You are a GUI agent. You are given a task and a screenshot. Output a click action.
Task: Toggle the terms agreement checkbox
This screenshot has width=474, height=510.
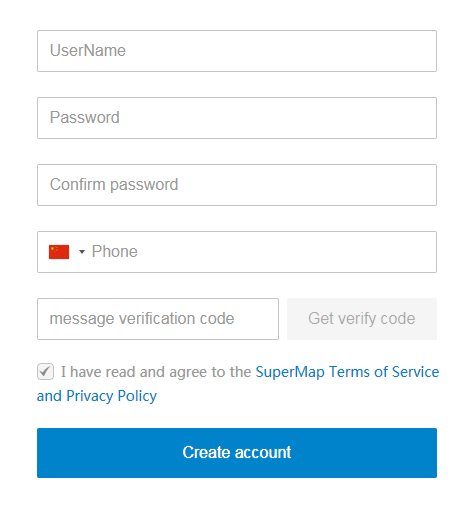click(45, 371)
